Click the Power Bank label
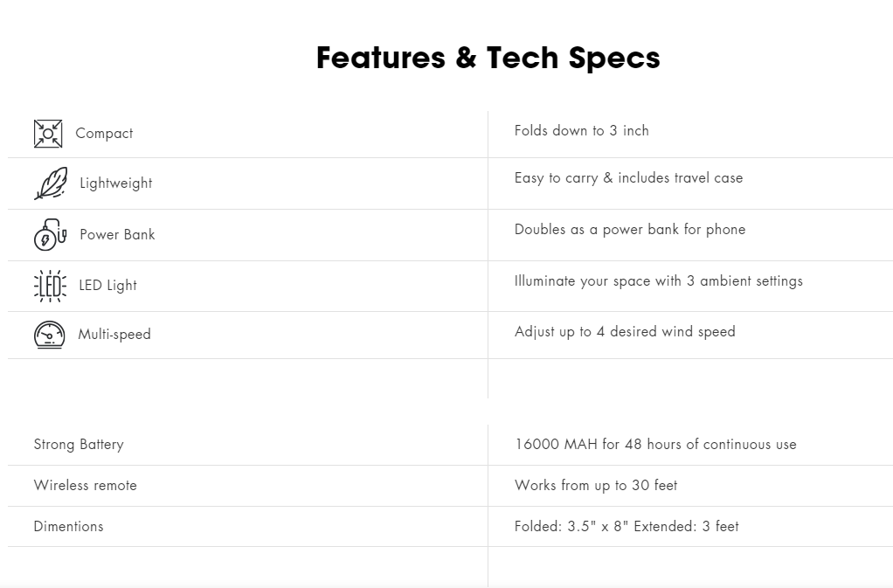 (x=117, y=234)
